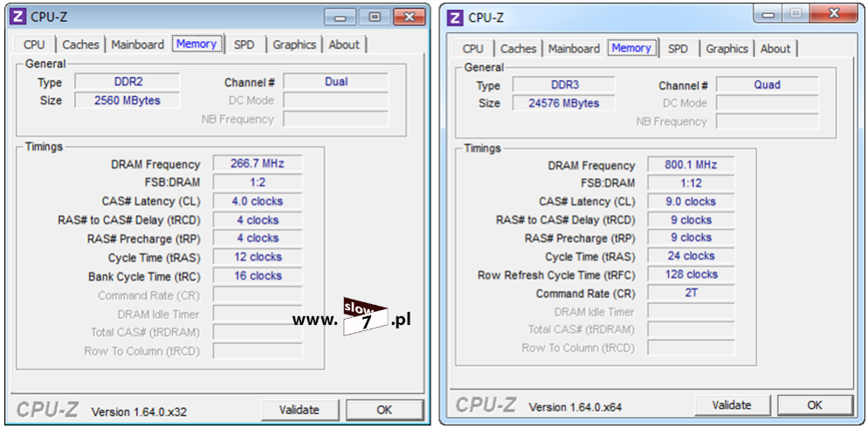The image size is (868, 429).
Task: Click the CPU-Z logo icon in left window title bar
Action: pos(17,17)
